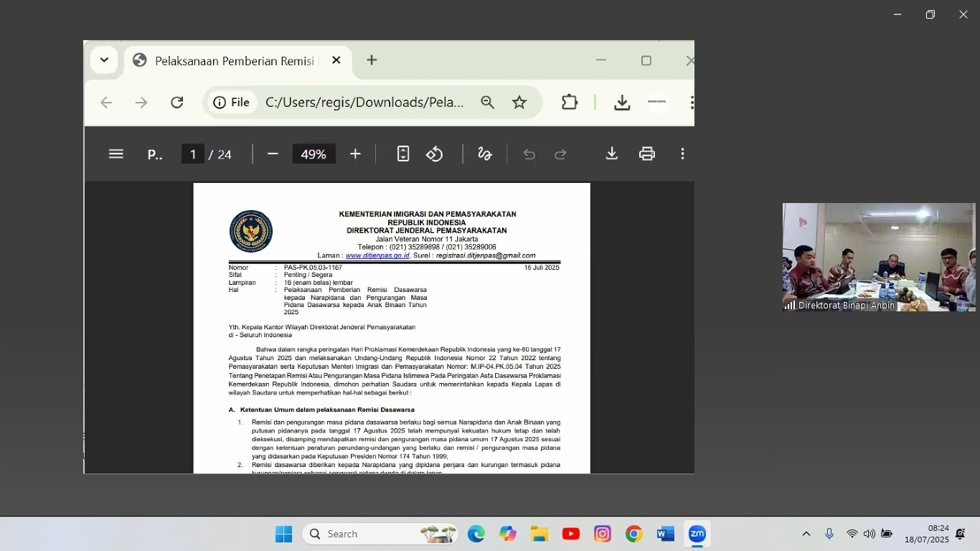Reload the current page

[x=177, y=103]
